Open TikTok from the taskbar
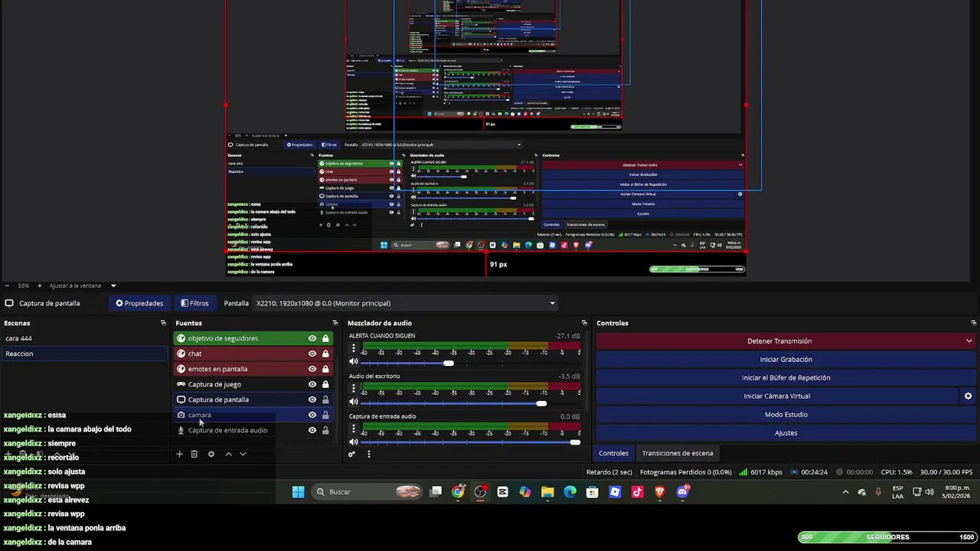This screenshot has height=551, width=980. 637,492
